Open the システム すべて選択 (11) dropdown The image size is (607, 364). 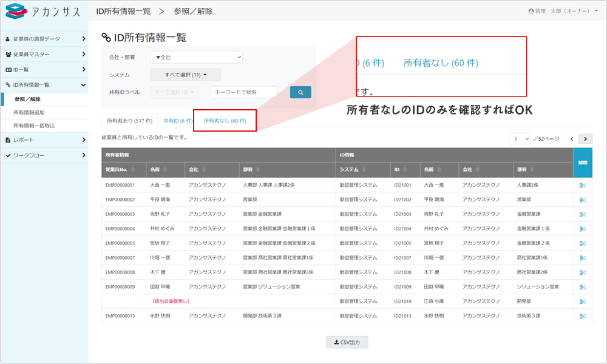pyautogui.click(x=185, y=75)
